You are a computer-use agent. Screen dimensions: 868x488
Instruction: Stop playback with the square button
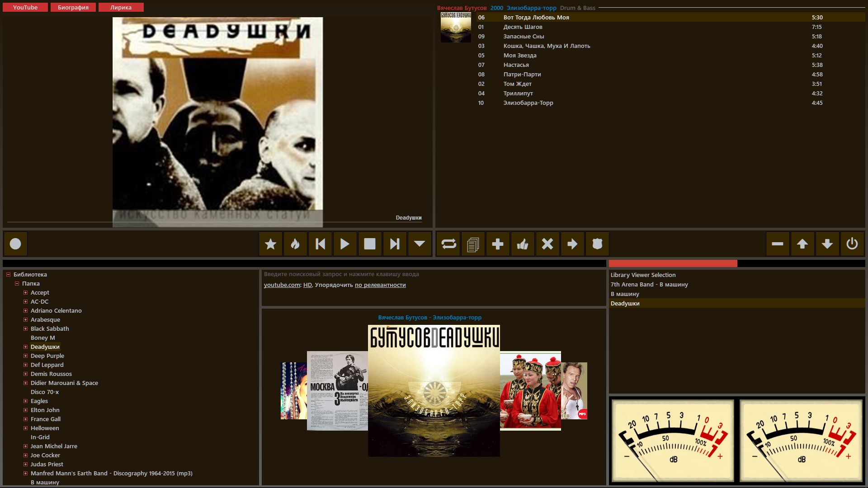(370, 244)
